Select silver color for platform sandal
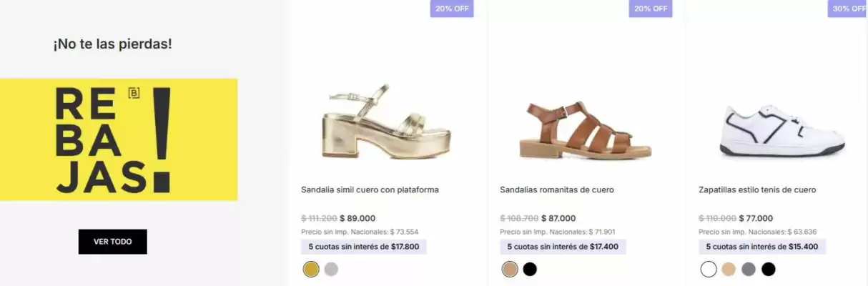Viewport: 868px width, 286px height. 331,270
